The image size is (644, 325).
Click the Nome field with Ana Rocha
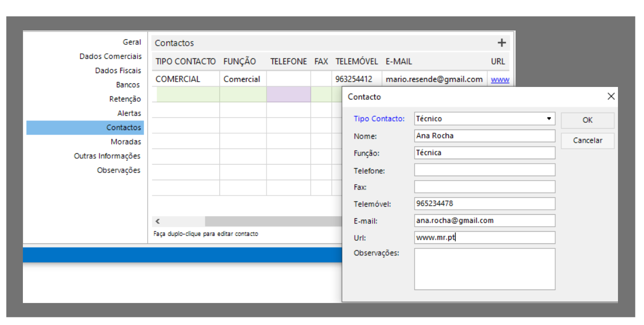click(484, 136)
